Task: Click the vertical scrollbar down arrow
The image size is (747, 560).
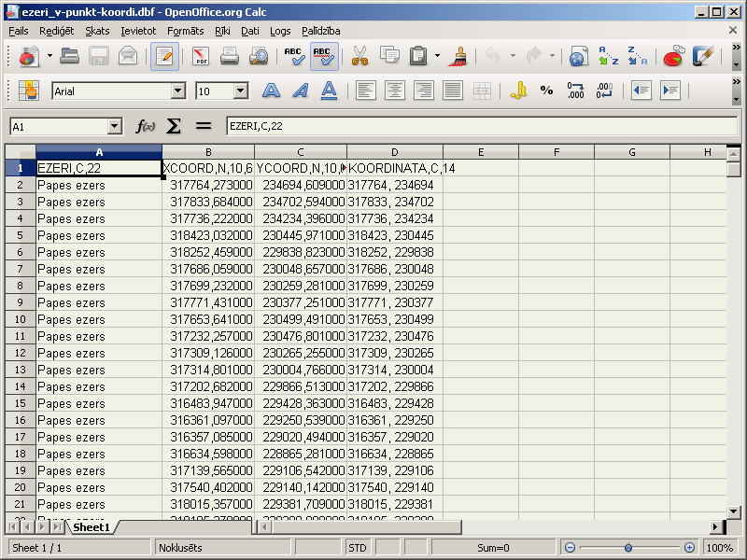Action: (734, 511)
